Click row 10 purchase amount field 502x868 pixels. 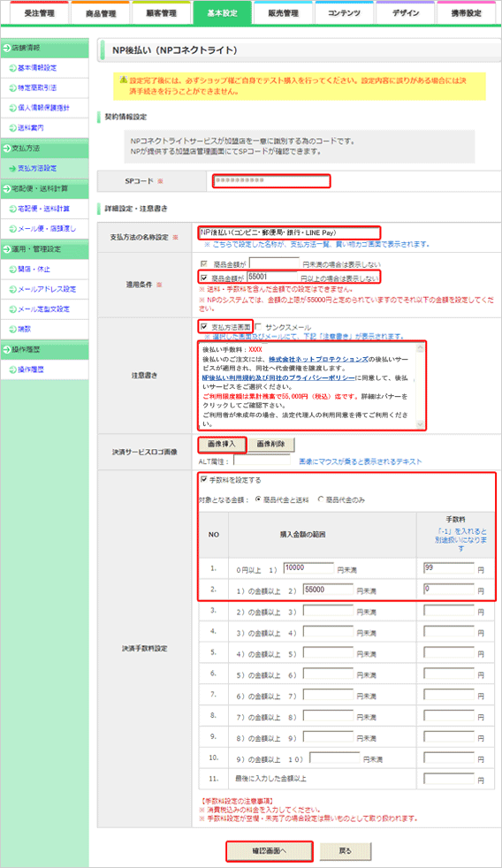coord(335,758)
